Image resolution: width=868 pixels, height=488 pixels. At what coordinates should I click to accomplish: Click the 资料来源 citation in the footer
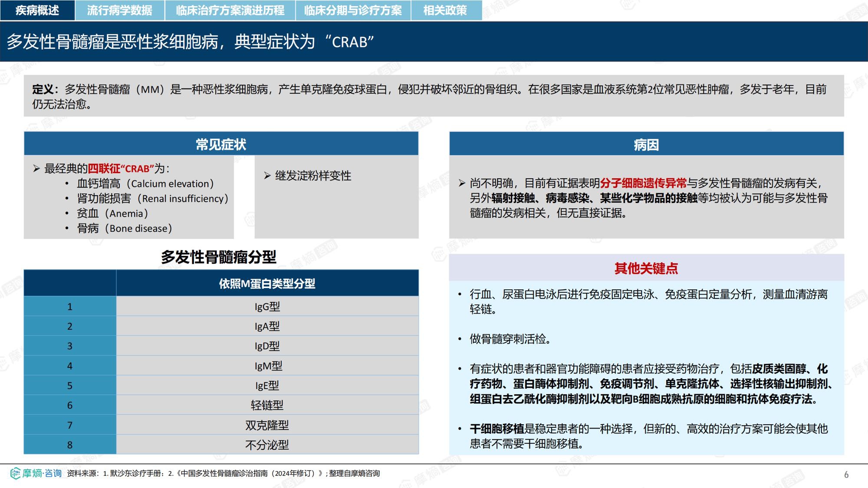(x=224, y=473)
